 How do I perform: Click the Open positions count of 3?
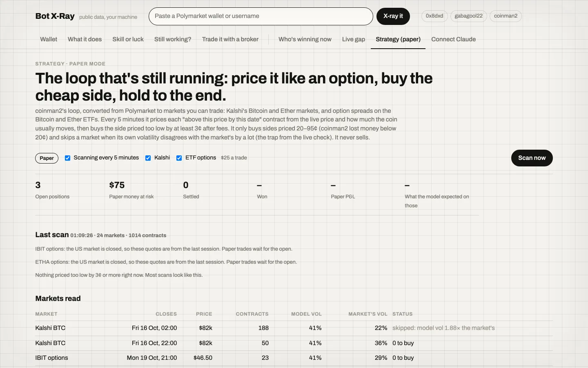click(x=38, y=185)
